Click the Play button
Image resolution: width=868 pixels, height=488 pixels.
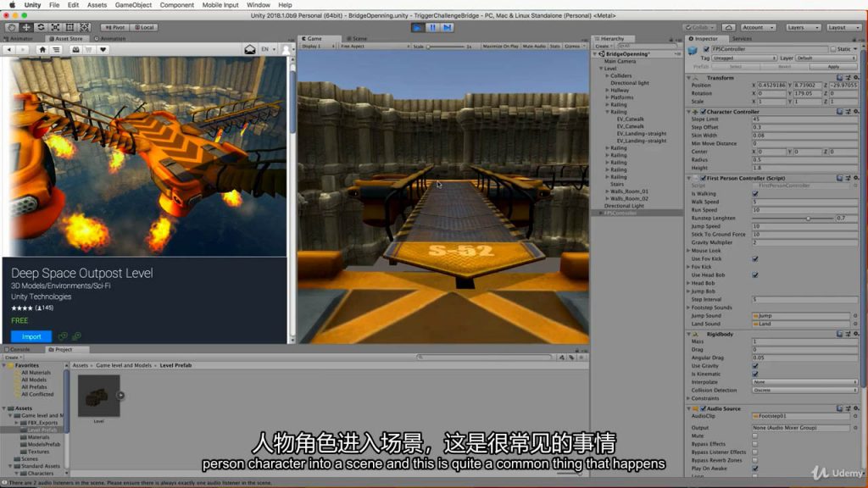[417, 27]
